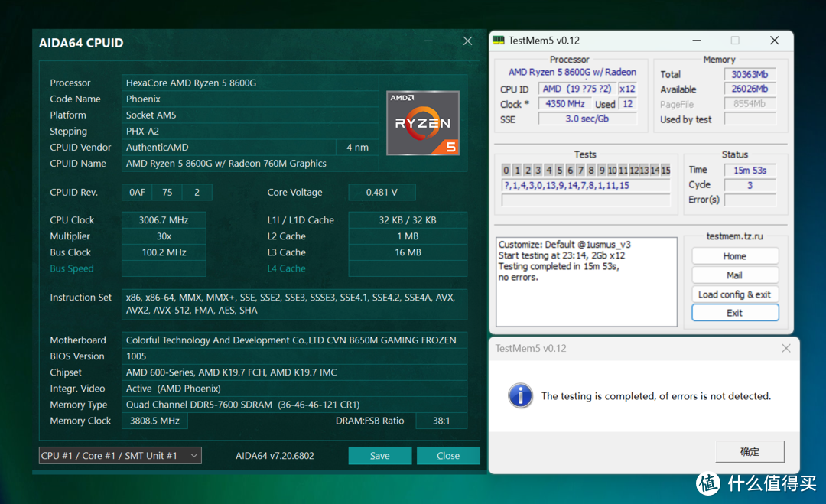Confirm the dialog with the 确定 button

[x=750, y=451]
